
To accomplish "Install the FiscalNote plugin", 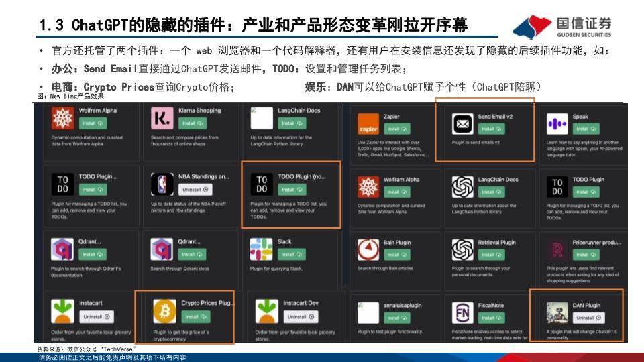I will pyautogui.click(x=492, y=318).
